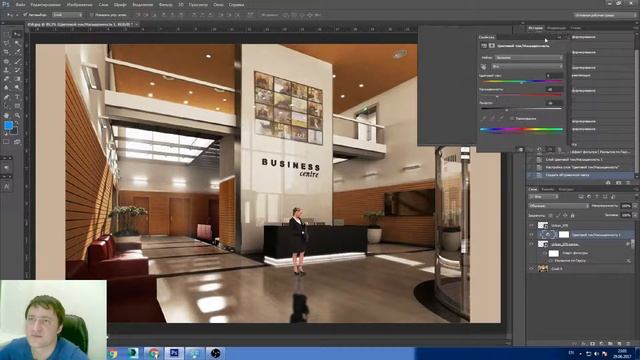640x360 pixels.
Task: Select the Crop tool
Action: [7, 52]
